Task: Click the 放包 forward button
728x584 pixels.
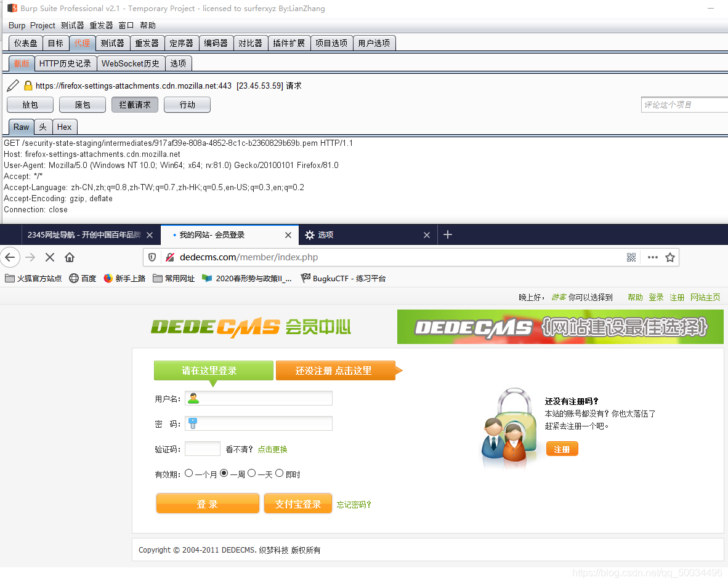Action: click(30, 105)
